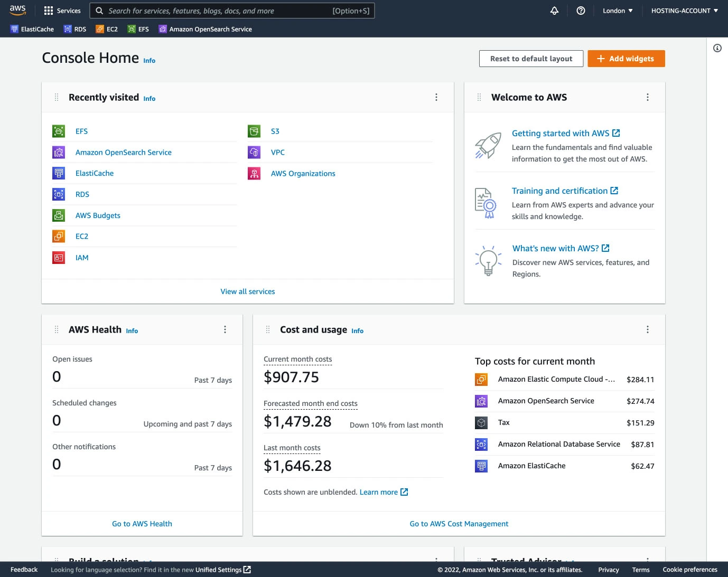Click Go to AWS Cost Management link
The width and height of the screenshot is (728, 577).
click(459, 524)
